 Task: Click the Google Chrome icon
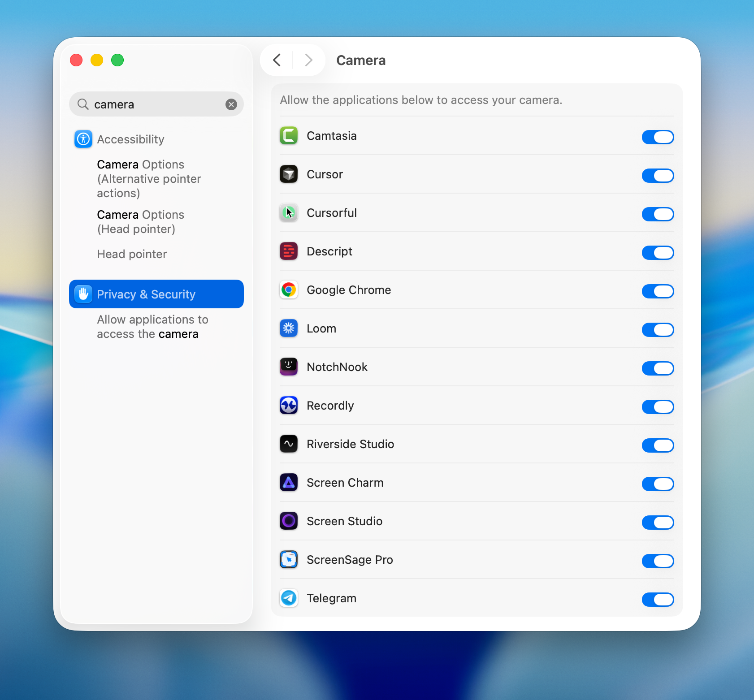[x=289, y=290]
